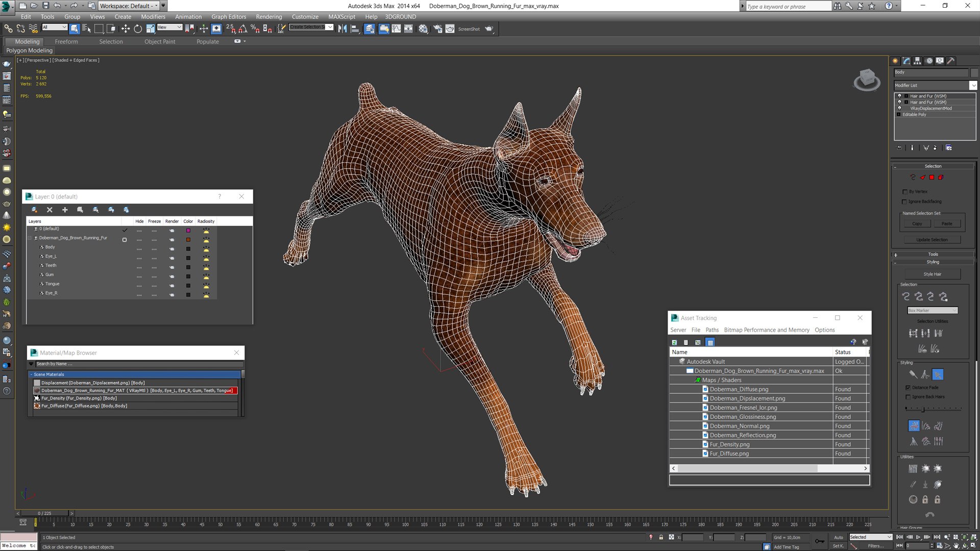
Task: Click the Key Mode key icon
Action: coord(819,541)
